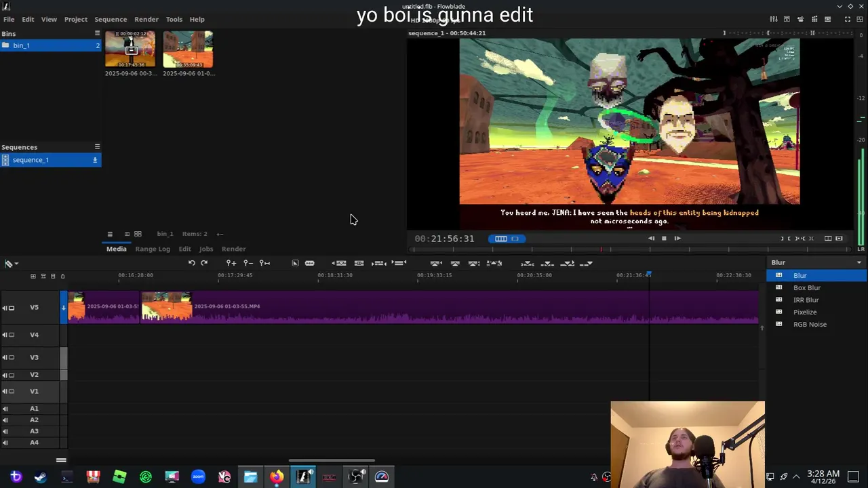The width and height of the screenshot is (868, 488).
Task: Click the zoom out timeline icon
Action: (x=248, y=263)
